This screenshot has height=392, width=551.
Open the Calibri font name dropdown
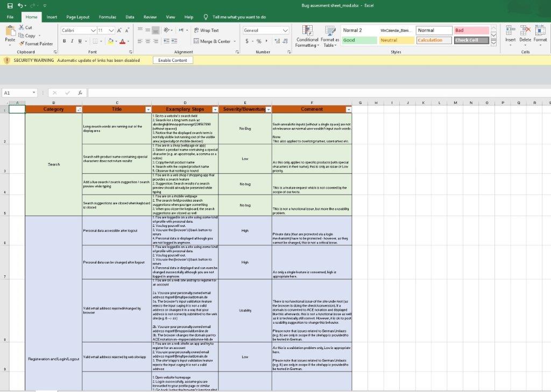pos(93,31)
